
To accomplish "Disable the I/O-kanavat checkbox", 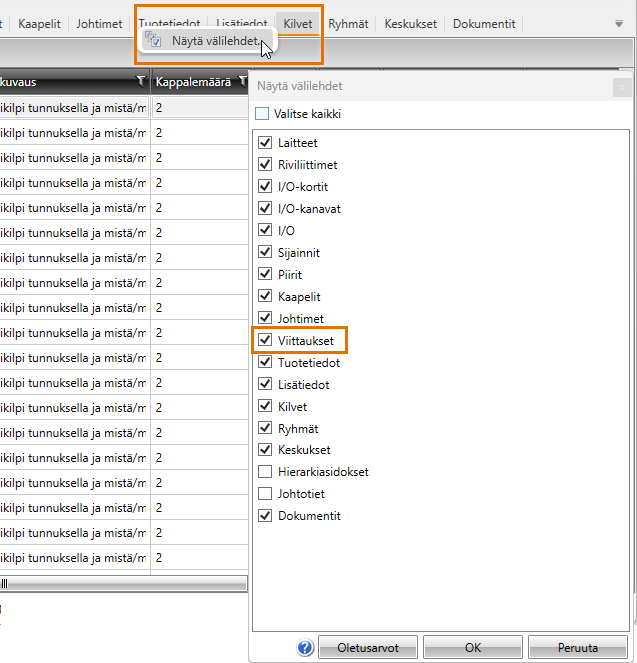I will point(265,209).
